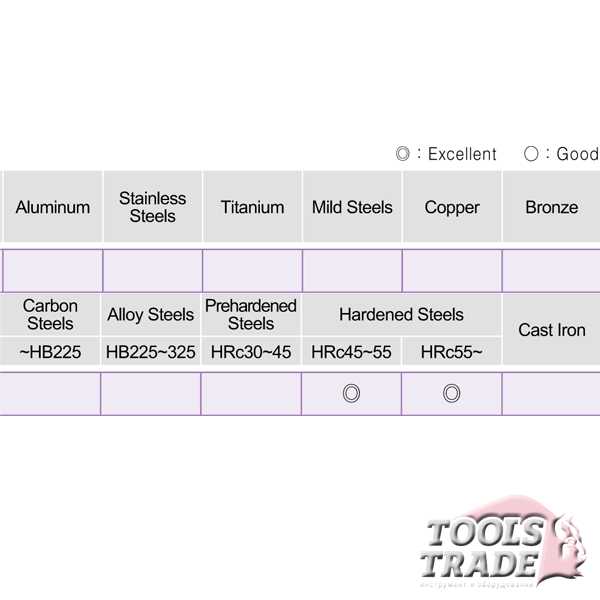The image size is (600, 600).
Task: Click the ~HB225 hardness cell
Action: click(x=50, y=351)
